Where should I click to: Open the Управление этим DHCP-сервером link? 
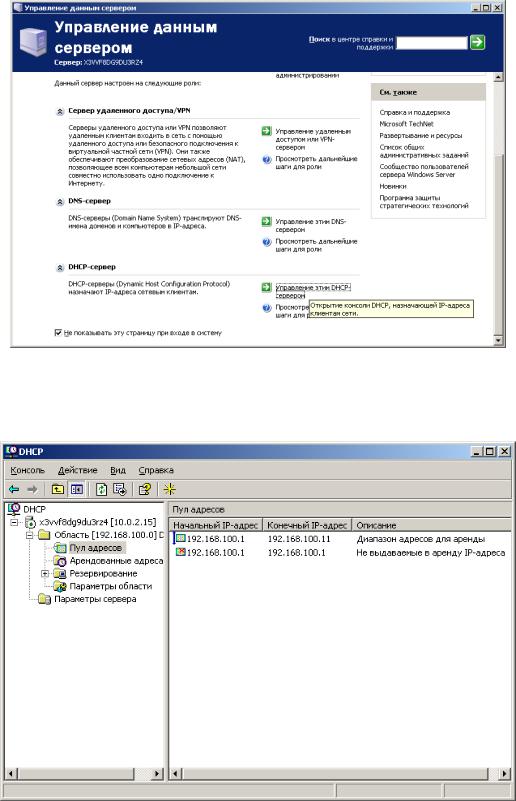pos(313,292)
